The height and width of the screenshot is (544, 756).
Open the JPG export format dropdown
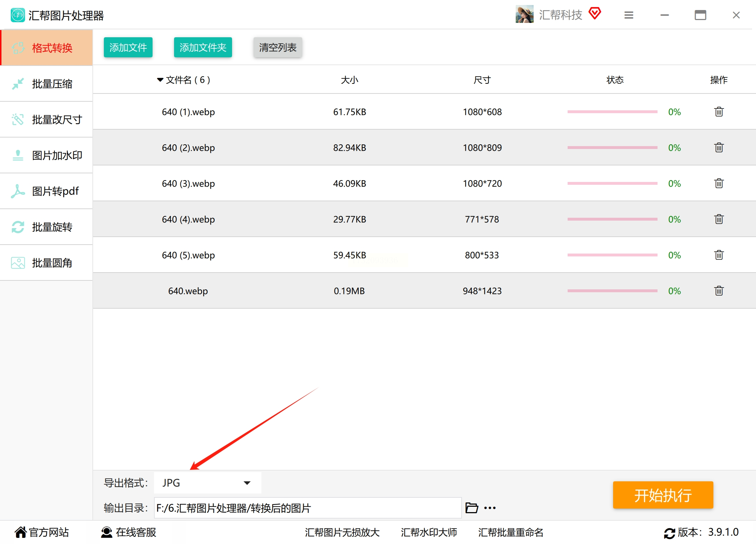pos(208,483)
